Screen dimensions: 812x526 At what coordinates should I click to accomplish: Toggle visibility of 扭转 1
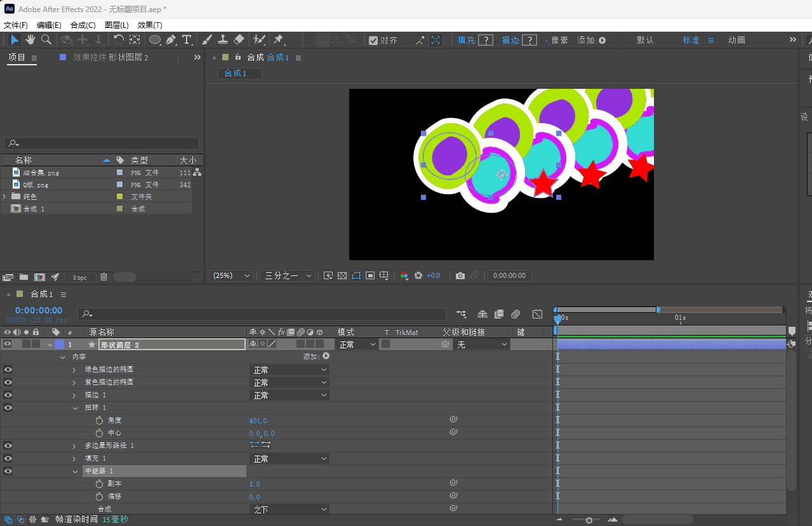8,408
